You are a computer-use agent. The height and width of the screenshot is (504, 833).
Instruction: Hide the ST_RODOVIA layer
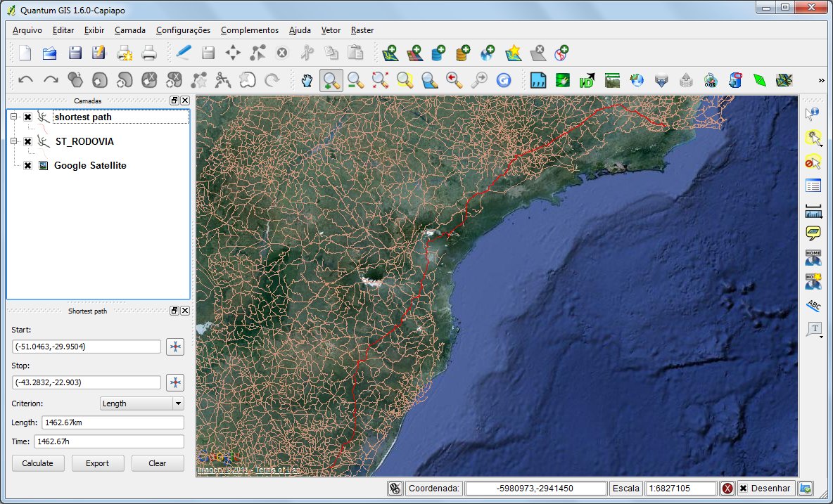click(x=27, y=141)
